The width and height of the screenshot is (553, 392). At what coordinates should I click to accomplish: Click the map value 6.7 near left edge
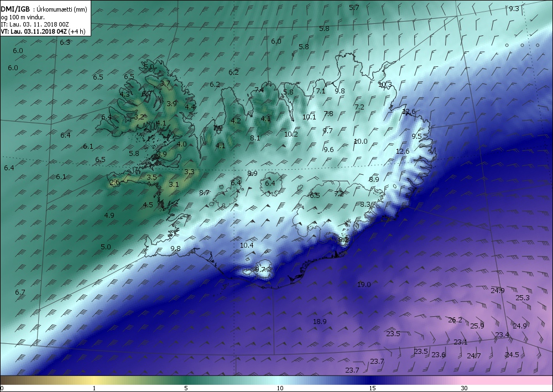20,292
